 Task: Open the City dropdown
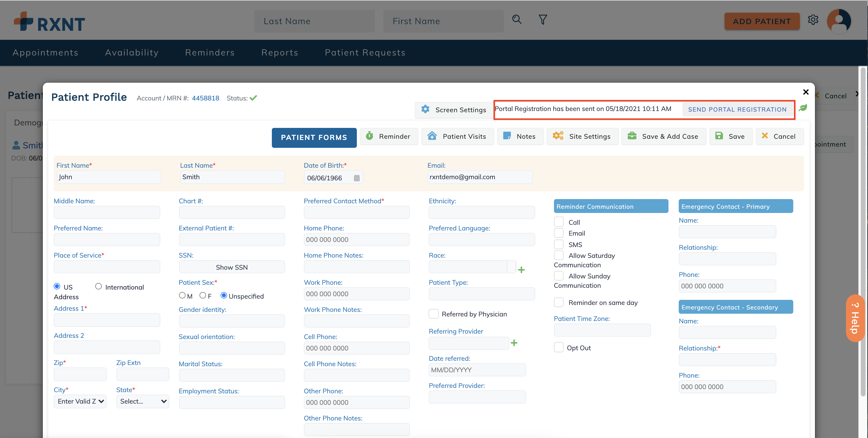click(x=80, y=401)
